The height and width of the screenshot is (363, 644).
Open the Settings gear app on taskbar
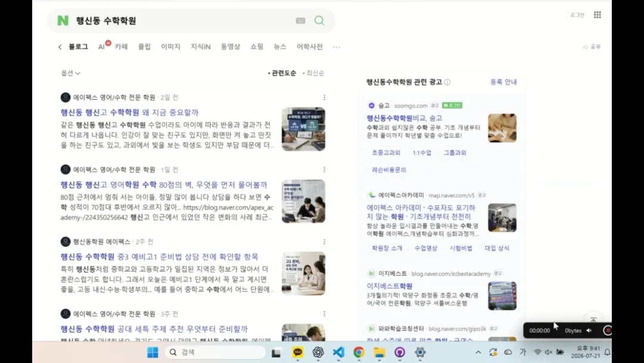(x=420, y=352)
